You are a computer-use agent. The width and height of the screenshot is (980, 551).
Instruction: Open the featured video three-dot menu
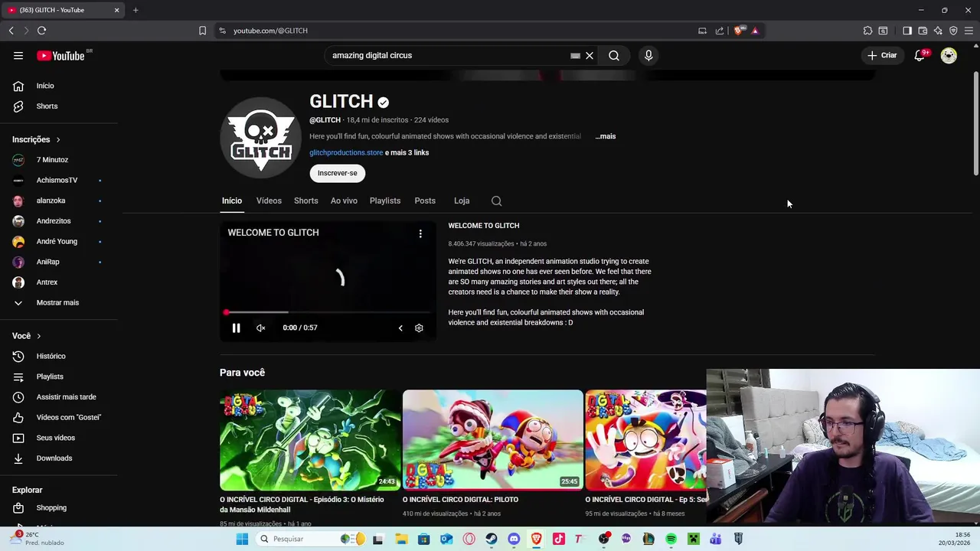pyautogui.click(x=420, y=233)
